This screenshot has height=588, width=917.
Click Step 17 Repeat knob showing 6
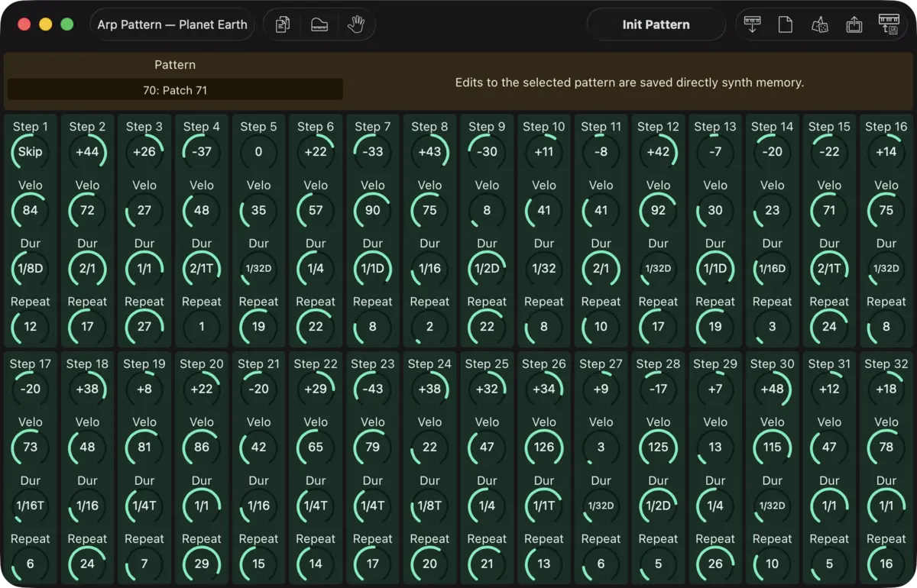pos(31,564)
